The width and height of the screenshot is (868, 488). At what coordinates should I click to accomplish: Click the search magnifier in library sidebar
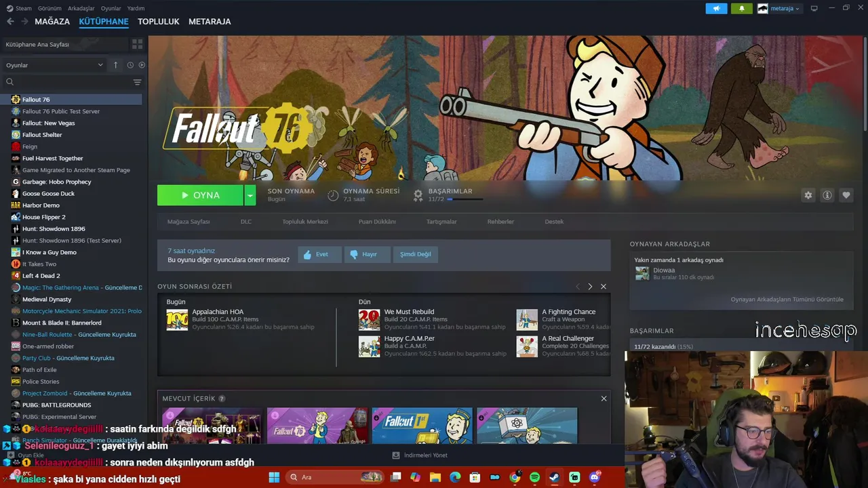9,82
